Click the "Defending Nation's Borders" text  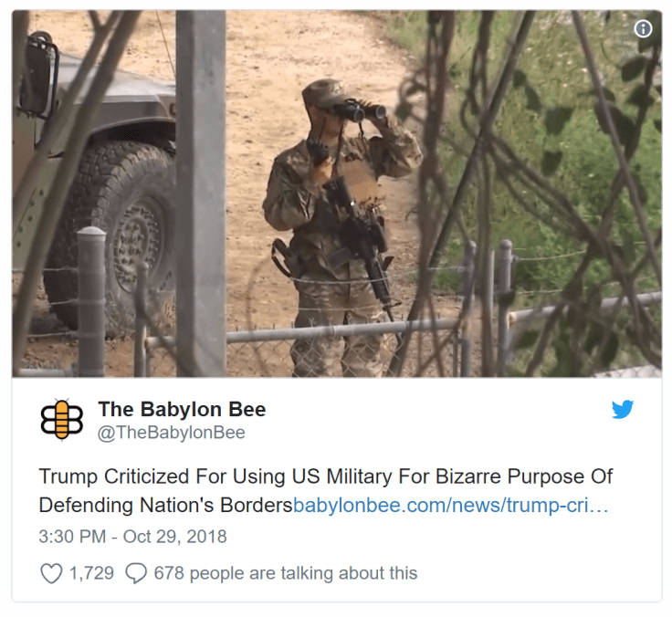[x=166, y=505]
